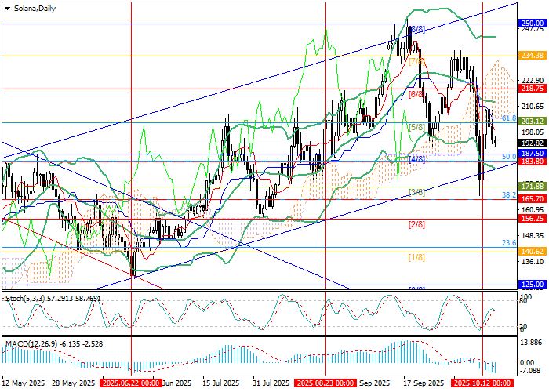Click the 50.0 Fibonacci level label
Viewport: 549px width, 392px height.
pyautogui.click(x=509, y=157)
